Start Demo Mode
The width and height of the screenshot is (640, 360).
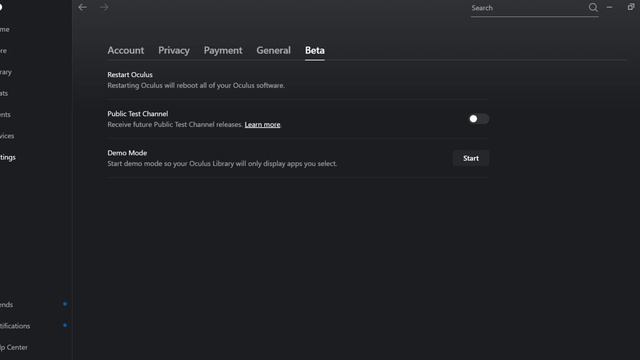pyautogui.click(x=471, y=158)
